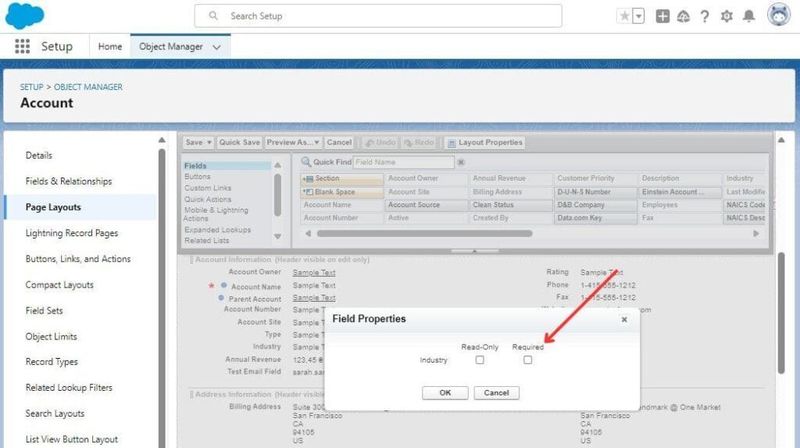Click Quick Save in the layout toolbar
The image size is (800, 448).
tap(239, 142)
